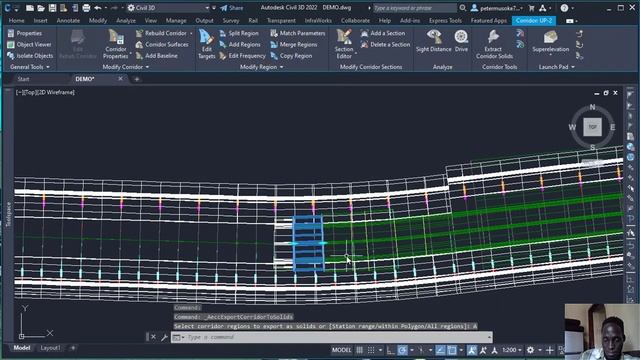Select the Split Region tool
Image resolution: width=640 pixels, height=360 pixels.
tap(239, 33)
